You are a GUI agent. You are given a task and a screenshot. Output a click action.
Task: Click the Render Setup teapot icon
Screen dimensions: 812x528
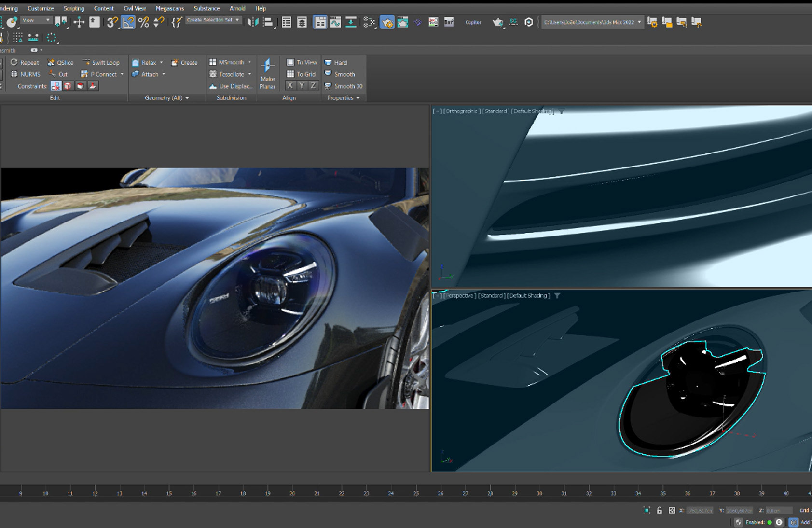coord(387,22)
